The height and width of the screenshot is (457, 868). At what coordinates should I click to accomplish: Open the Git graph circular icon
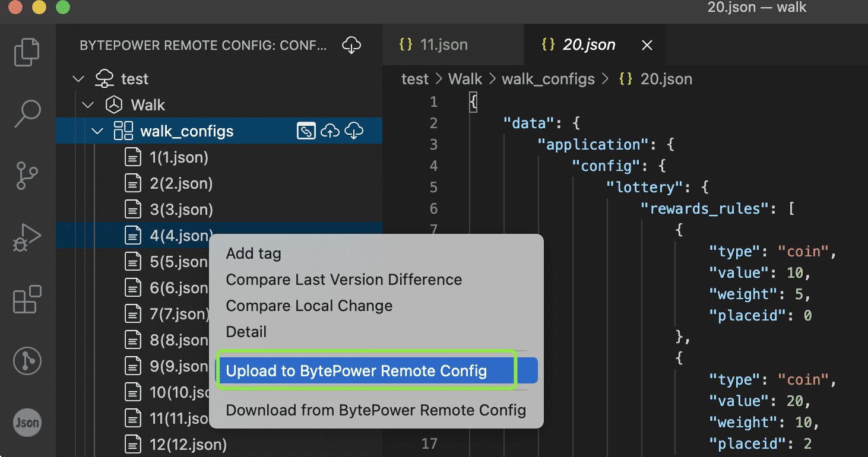(27, 361)
